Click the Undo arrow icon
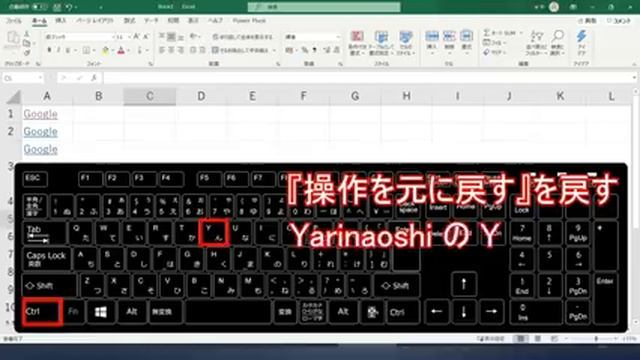This screenshot has height=360, width=640. [69, 7]
